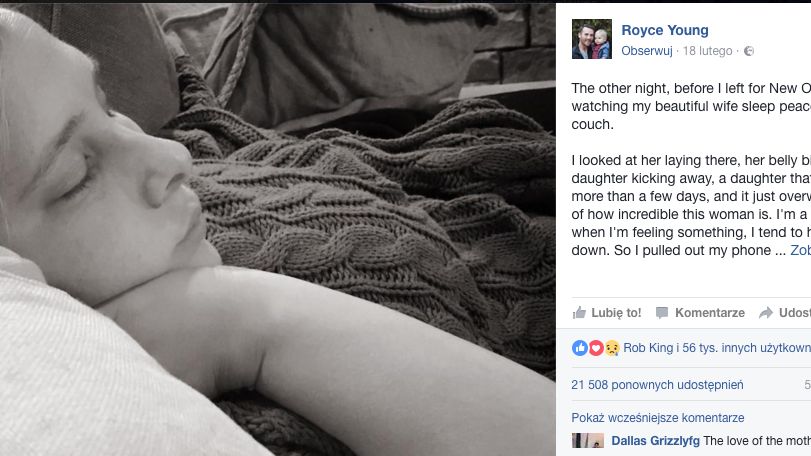Screen dimensions: 811x456
Task: Click the sad face reaction icon
Action: (612, 348)
